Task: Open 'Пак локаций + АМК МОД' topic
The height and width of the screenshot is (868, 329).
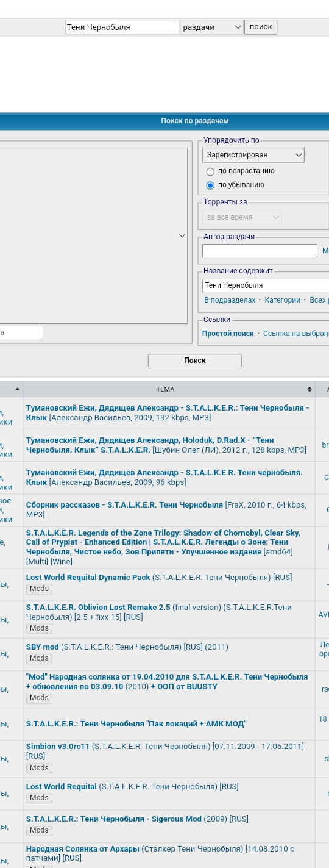Action: (136, 724)
